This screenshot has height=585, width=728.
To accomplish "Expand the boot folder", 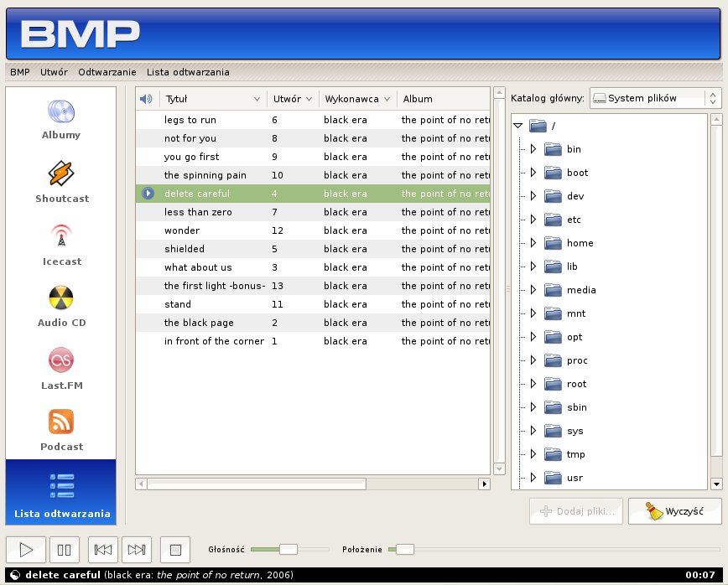I will click(533, 173).
